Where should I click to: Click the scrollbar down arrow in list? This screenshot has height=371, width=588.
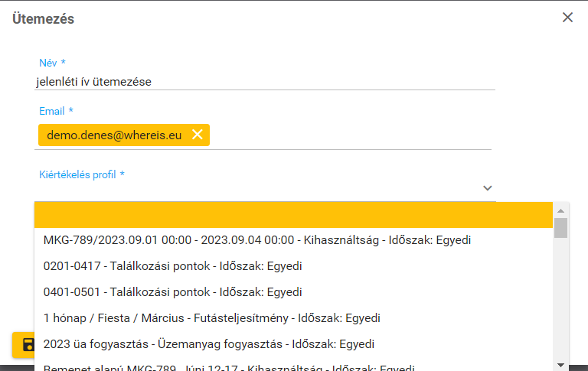[560, 363]
